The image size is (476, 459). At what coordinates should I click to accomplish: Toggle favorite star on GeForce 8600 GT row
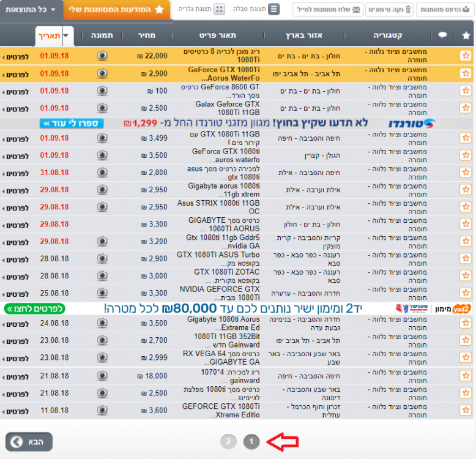click(466, 91)
